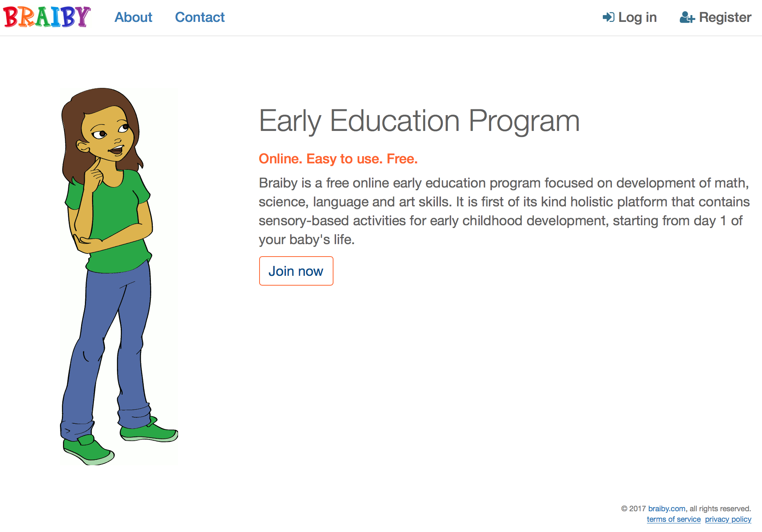Click the Register user-plus icon
The image size is (762, 532).
(x=687, y=18)
